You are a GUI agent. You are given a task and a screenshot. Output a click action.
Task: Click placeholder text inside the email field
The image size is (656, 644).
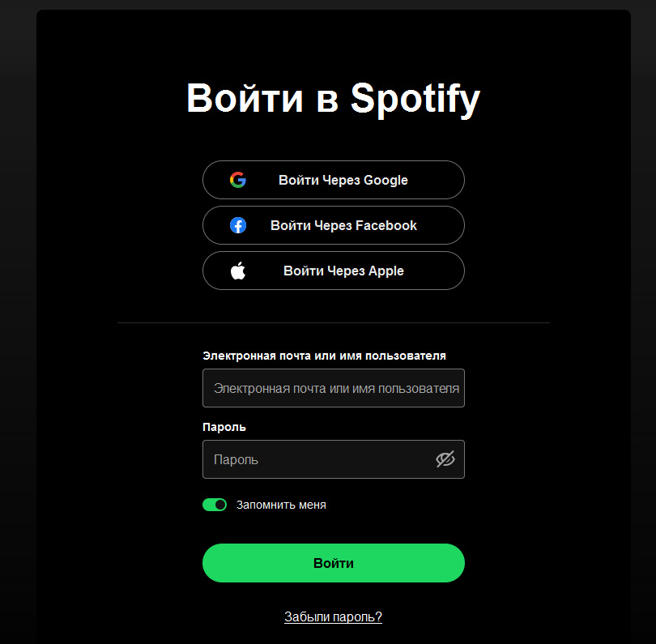336,388
